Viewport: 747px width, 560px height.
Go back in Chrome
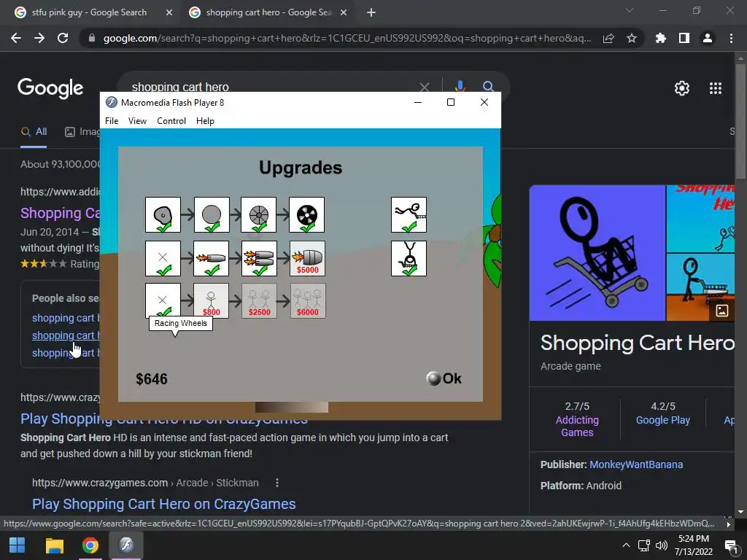tap(16, 38)
